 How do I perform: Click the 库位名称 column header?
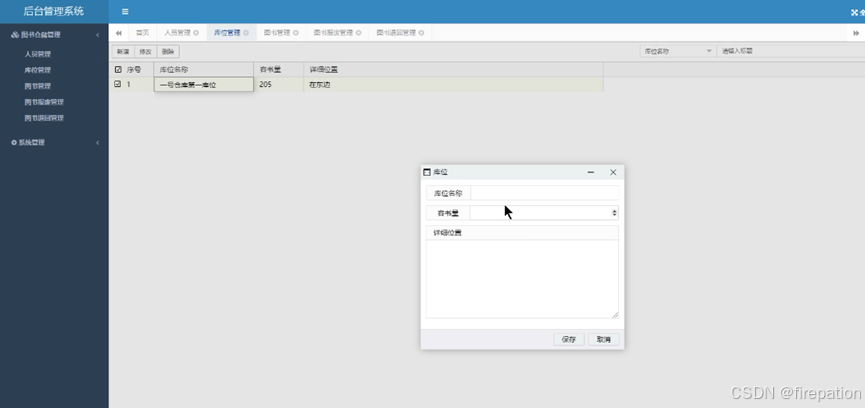pos(204,70)
